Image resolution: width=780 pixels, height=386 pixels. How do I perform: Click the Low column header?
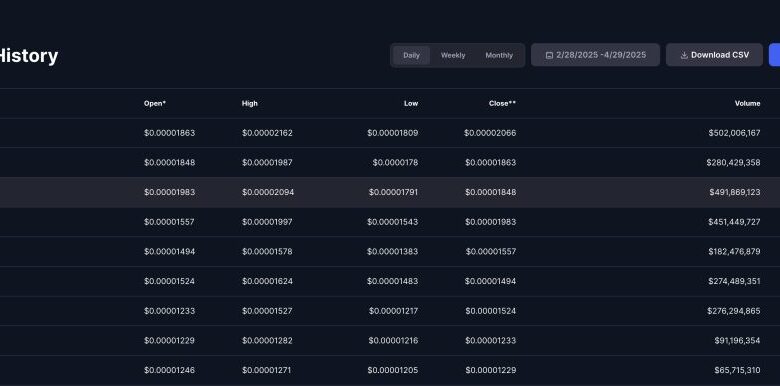[x=411, y=103]
